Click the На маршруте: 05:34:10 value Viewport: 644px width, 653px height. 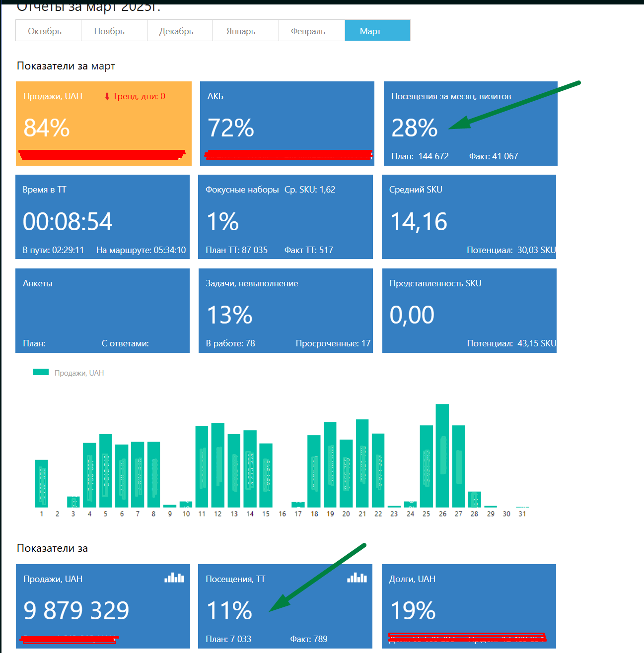[x=141, y=250]
